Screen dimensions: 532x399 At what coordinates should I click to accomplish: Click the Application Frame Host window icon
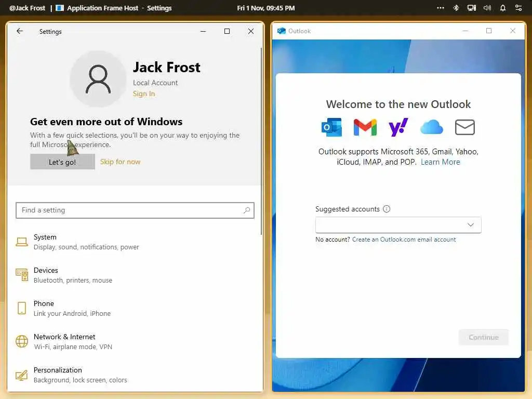point(60,8)
